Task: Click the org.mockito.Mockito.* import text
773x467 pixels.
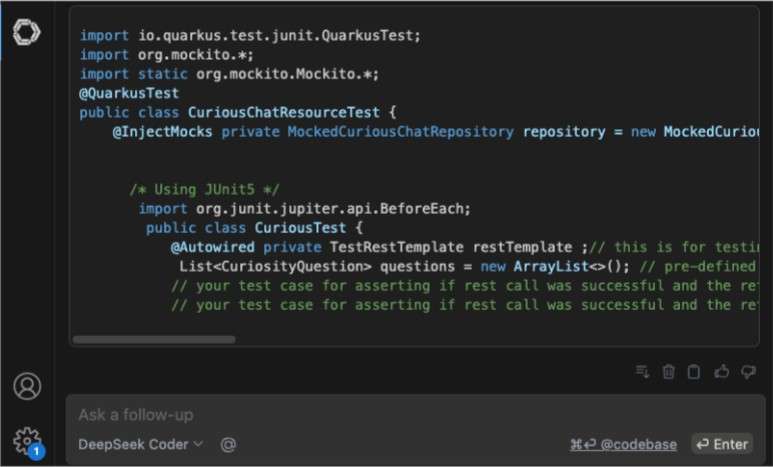Action: tap(287, 74)
